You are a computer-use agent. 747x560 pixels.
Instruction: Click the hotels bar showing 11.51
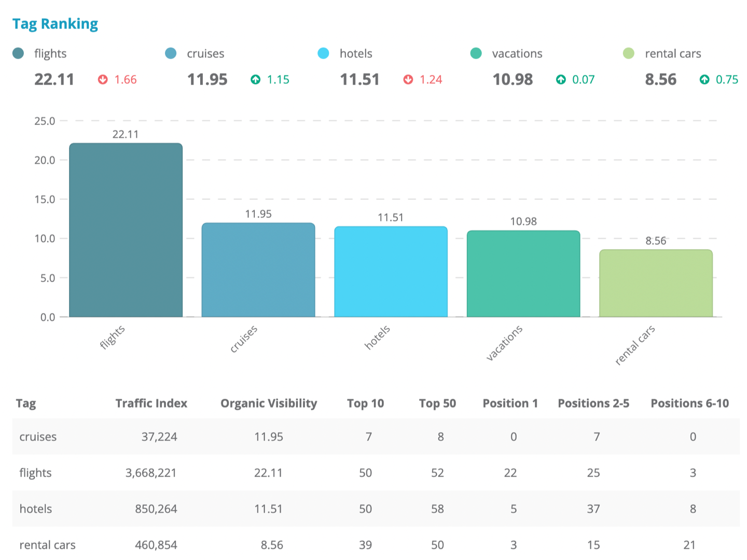(391, 272)
